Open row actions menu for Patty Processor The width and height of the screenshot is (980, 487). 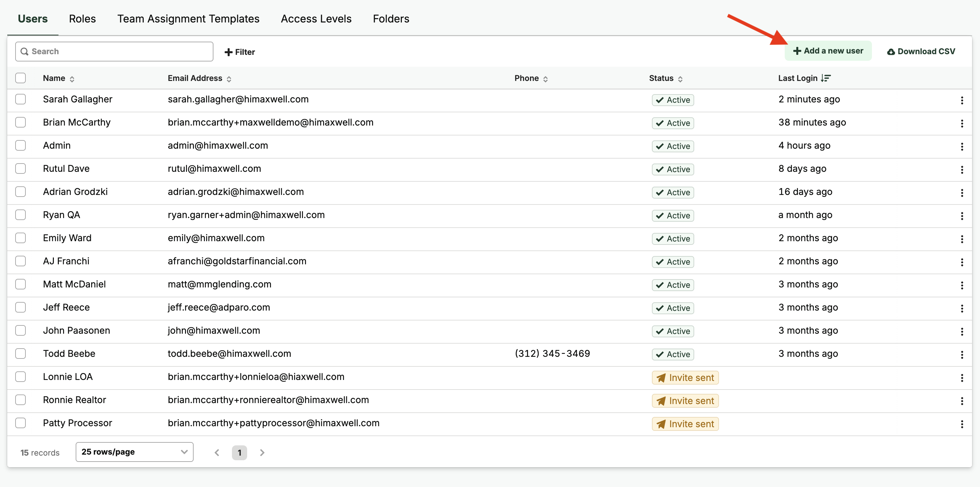pyautogui.click(x=961, y=424)
